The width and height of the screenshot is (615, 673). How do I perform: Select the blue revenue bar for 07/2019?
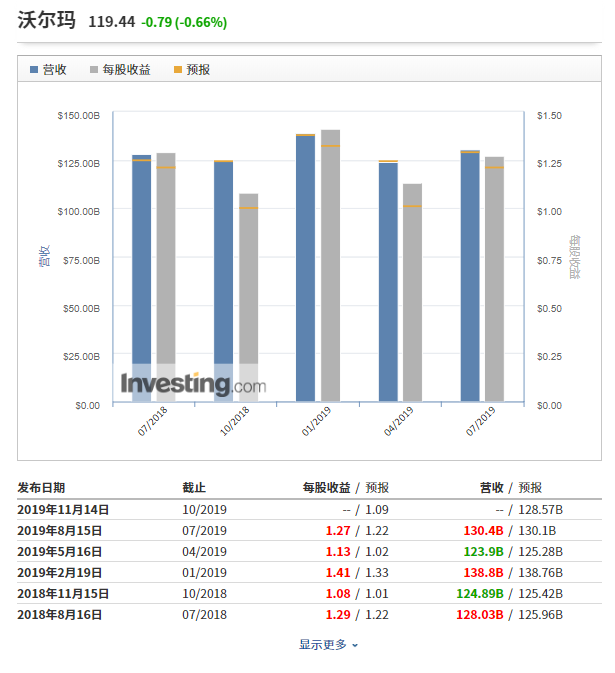pyautogui.click(x=470, y=276)
